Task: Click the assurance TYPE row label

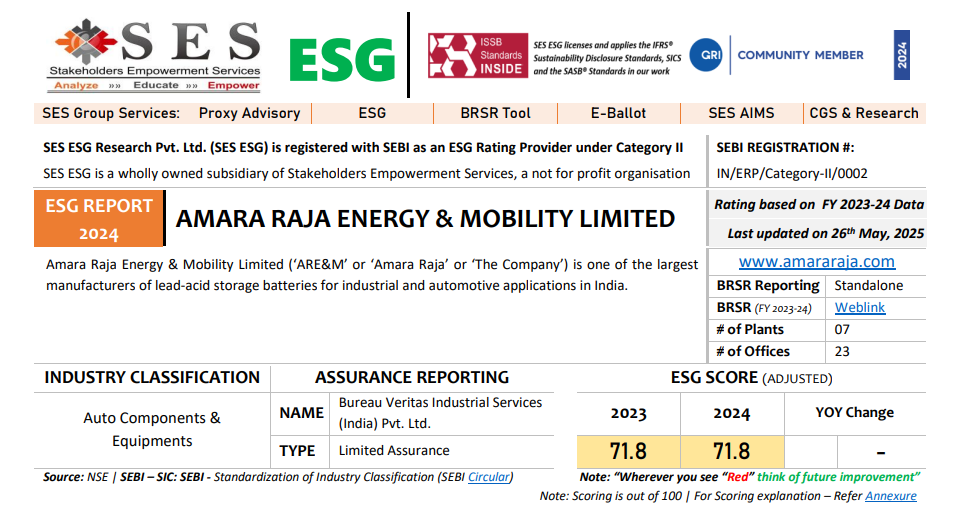Action: pyautogui.click(x=297, y=451)
